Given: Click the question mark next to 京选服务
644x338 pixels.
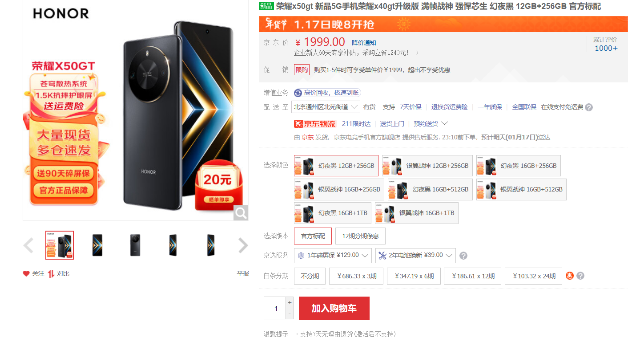Looking at the screenshot, I should point(463,256).
